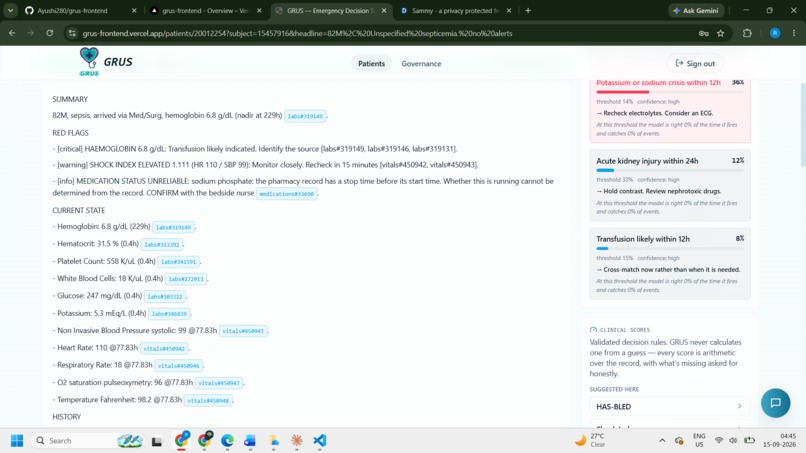Close the Sammy privacy protected tab
The image size is (806, 453).
509,10
